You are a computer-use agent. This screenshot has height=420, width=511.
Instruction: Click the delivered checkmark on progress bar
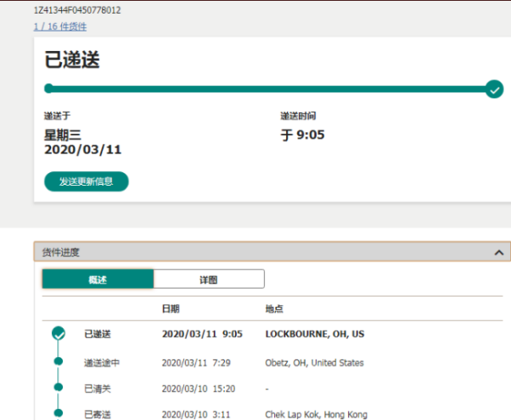point(494,89)
